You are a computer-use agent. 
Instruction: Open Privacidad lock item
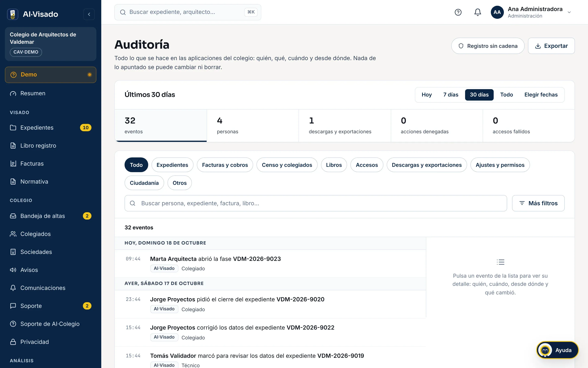(x=51, y=342)
